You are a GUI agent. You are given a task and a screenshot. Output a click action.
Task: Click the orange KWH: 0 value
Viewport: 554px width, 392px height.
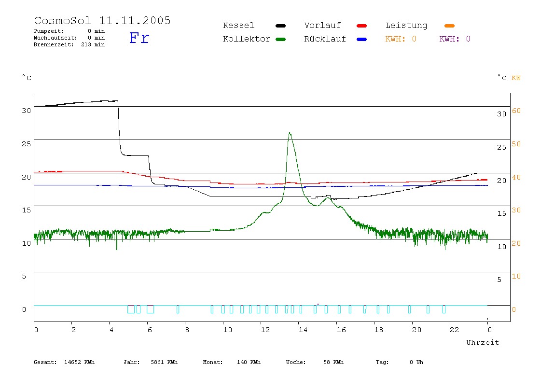(x=401, y=39)
